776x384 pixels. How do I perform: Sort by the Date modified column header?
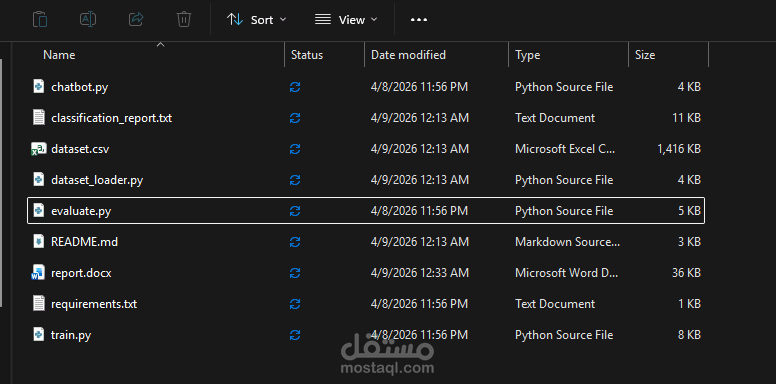[x=408, y=55]
